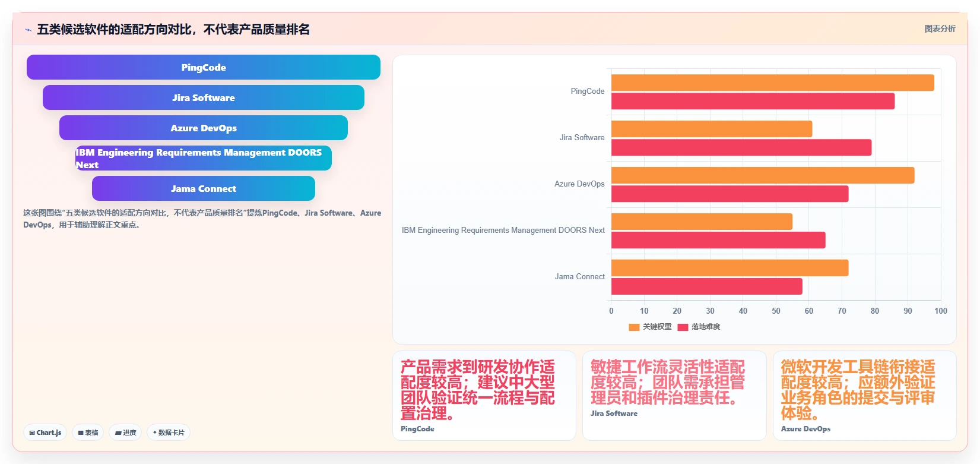Click the x-axis value 100

[941, 311]
